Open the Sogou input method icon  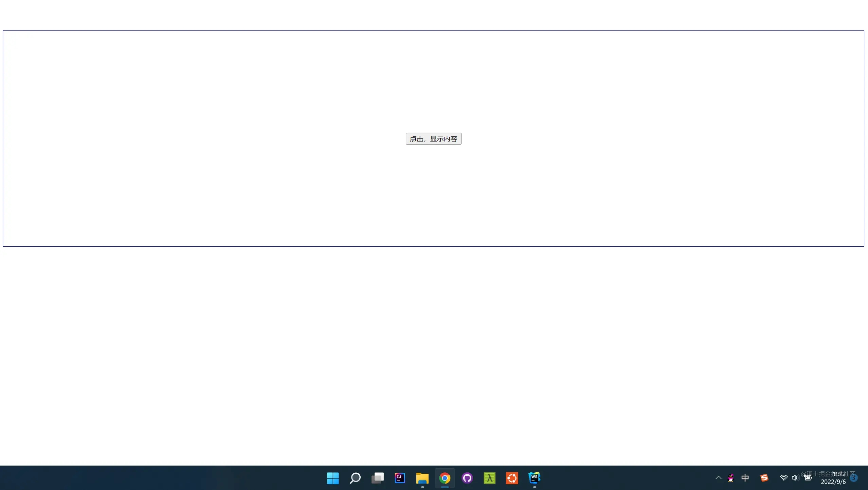tap(764, 478)
